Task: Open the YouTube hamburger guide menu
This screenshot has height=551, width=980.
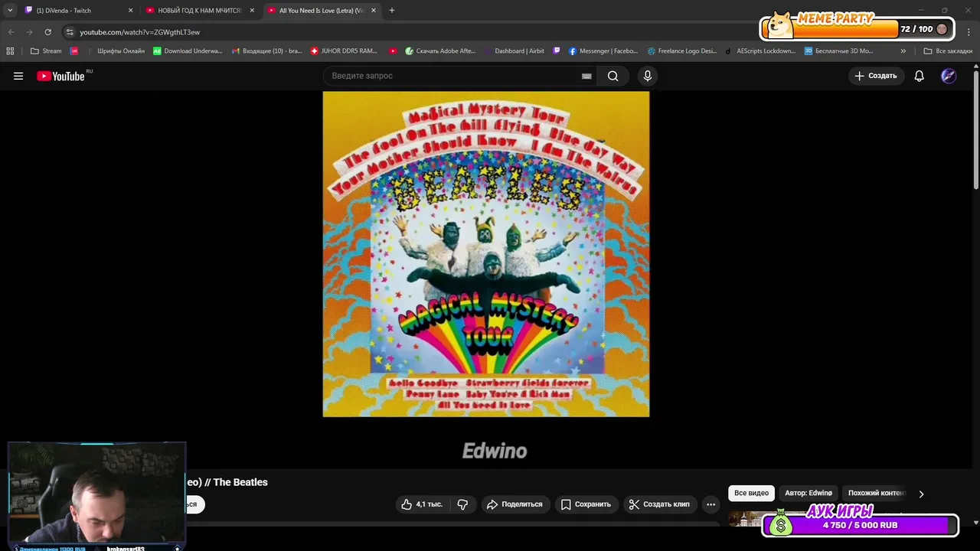Action: [18, 76]
